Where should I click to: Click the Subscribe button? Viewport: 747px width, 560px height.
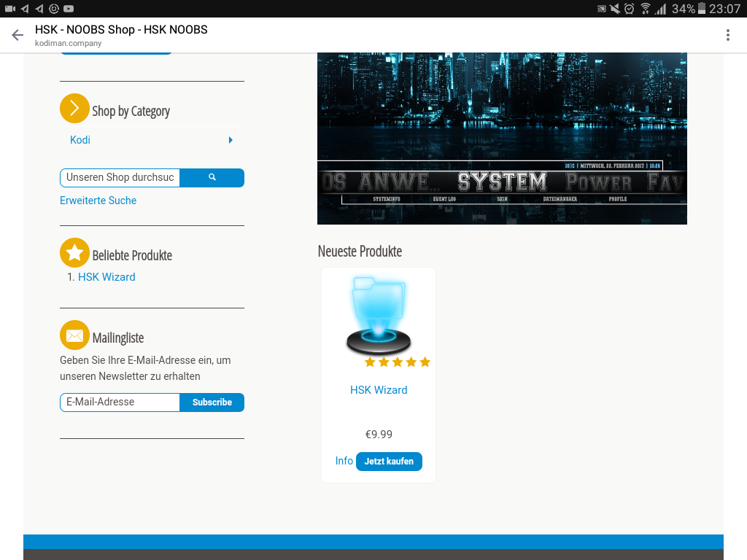point(212,402)
